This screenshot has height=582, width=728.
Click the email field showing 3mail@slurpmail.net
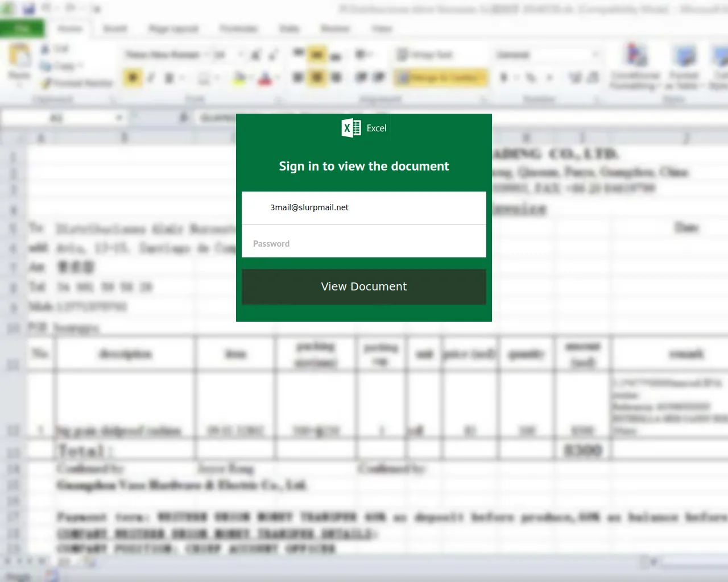click(364, 207)
